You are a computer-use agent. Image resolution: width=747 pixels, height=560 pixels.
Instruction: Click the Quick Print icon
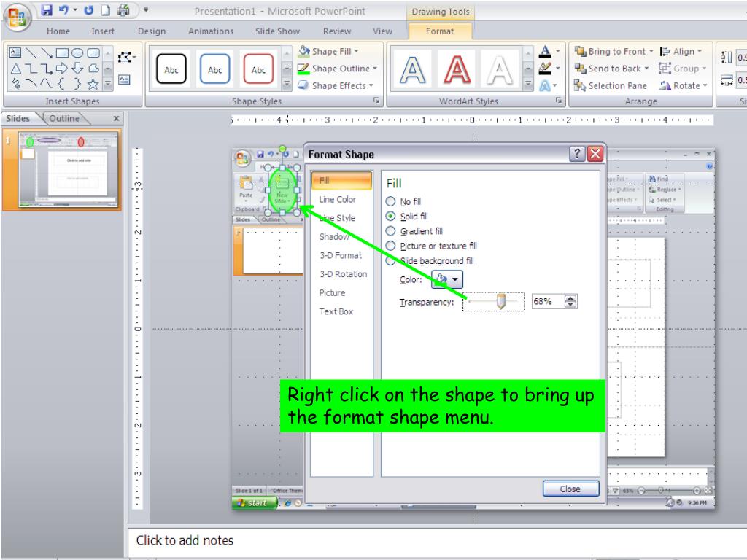(x=123, y=10)
